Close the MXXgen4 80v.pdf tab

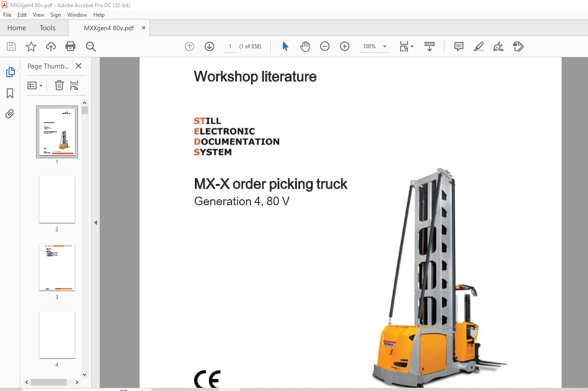point(144,28)
